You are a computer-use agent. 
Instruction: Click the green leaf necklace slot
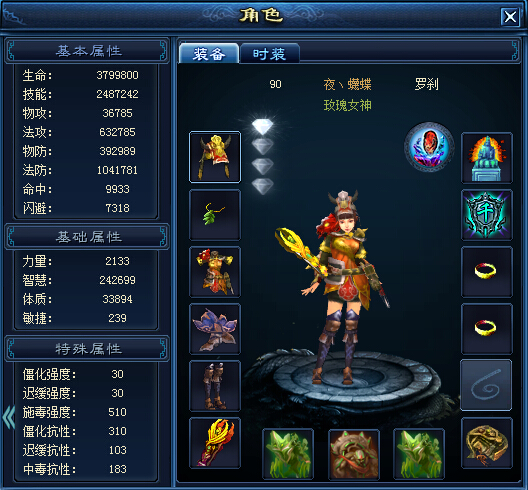point(215,215)
